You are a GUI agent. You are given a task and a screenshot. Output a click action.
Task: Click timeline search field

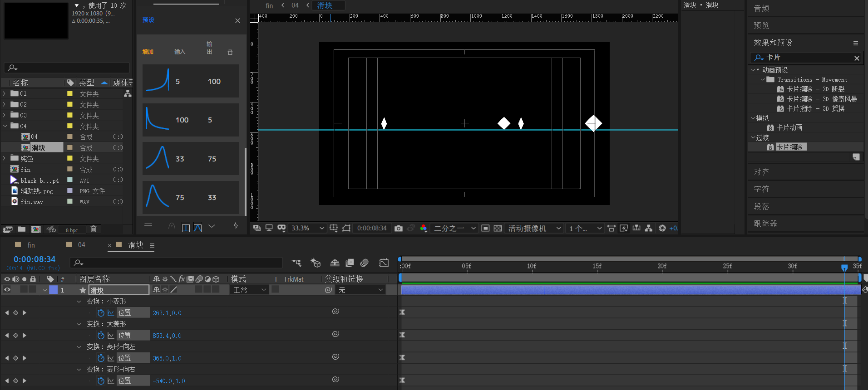coord(176,263)
